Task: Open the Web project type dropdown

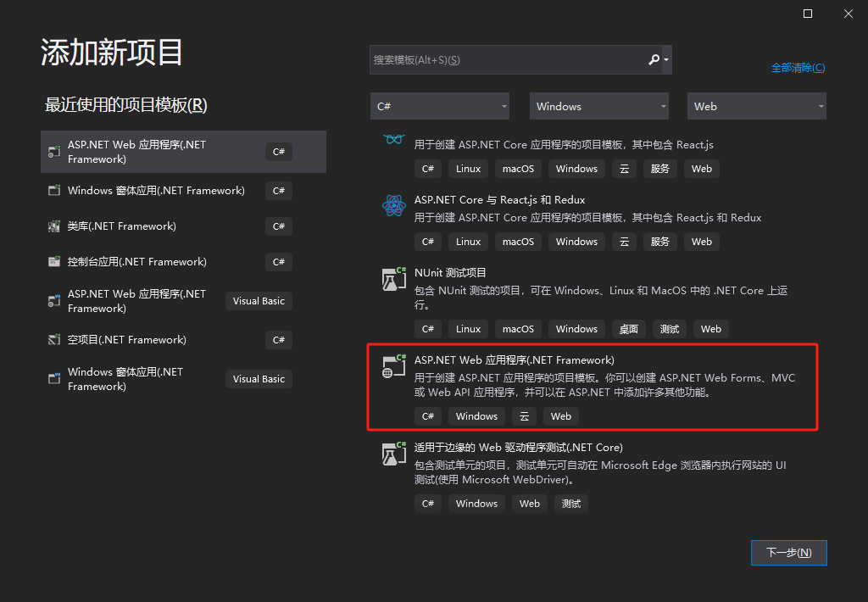Action: [x=756, y=106]
